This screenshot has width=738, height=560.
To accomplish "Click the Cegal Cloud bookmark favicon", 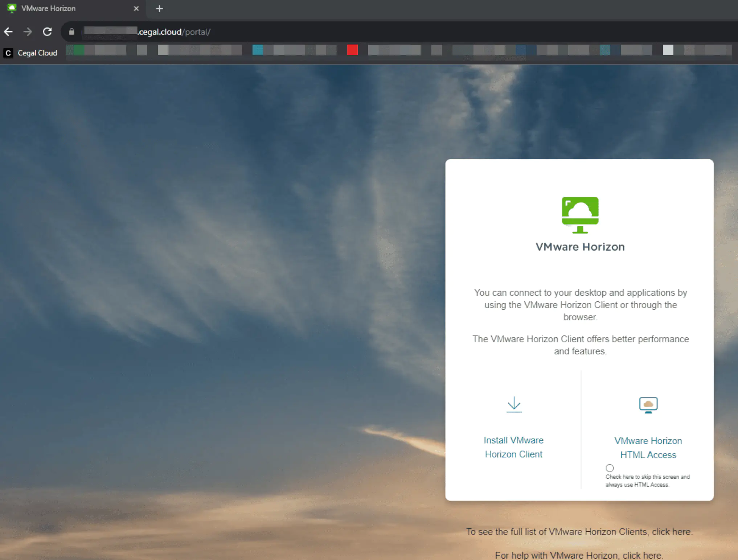I will 8,53.
